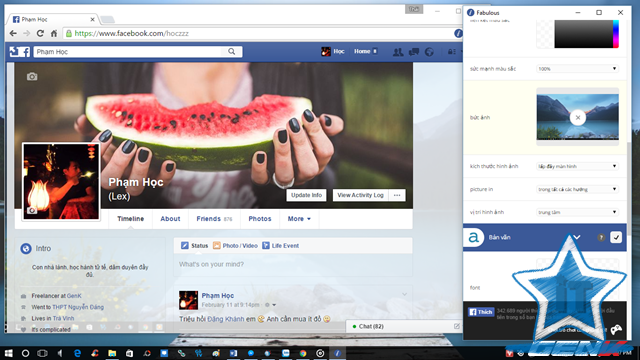Click the Update Info button
The image size is (640, 360).
pos(307,195)
